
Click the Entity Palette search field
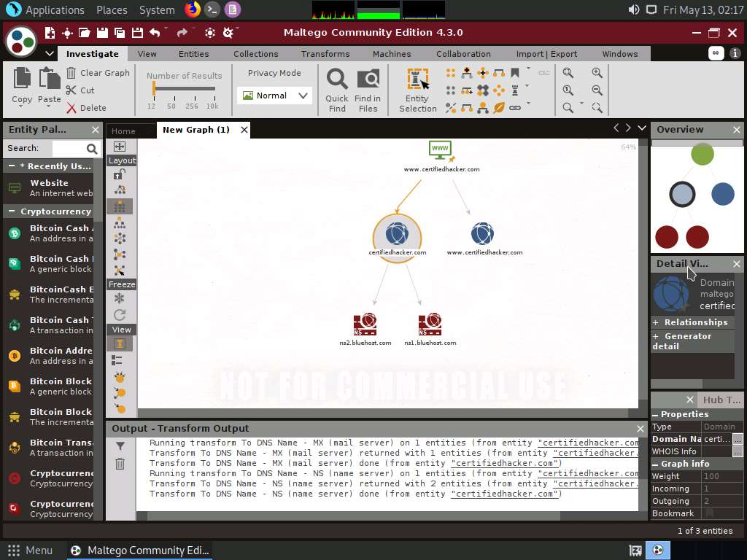click(x=69, y=149)
